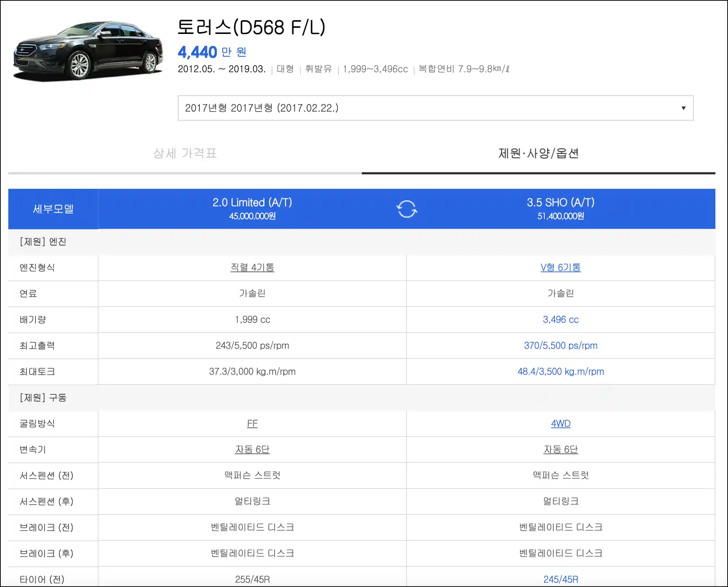Click the 4WD drivetrain link
Viewport: 728px width, 587px height.
pyautogui.click(x=561, y=423)
